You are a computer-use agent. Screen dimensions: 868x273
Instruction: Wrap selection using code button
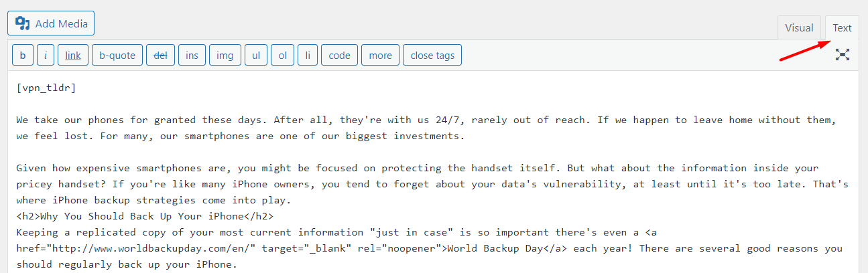point(339,56)
